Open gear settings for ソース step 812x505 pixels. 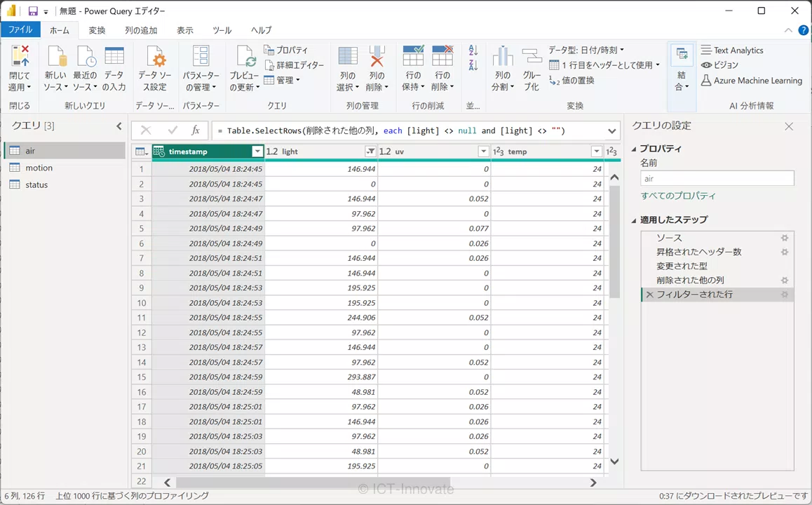785,238
